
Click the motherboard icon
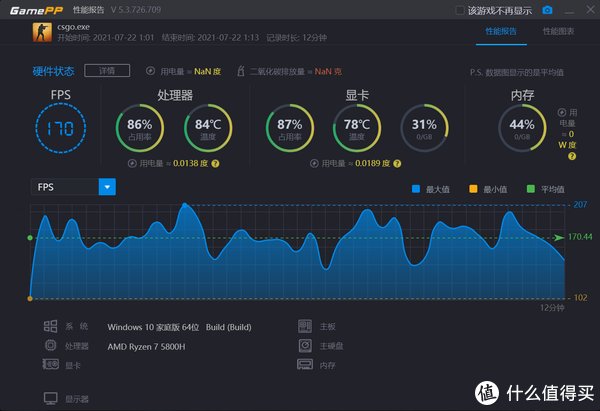[x=305, y=326]
